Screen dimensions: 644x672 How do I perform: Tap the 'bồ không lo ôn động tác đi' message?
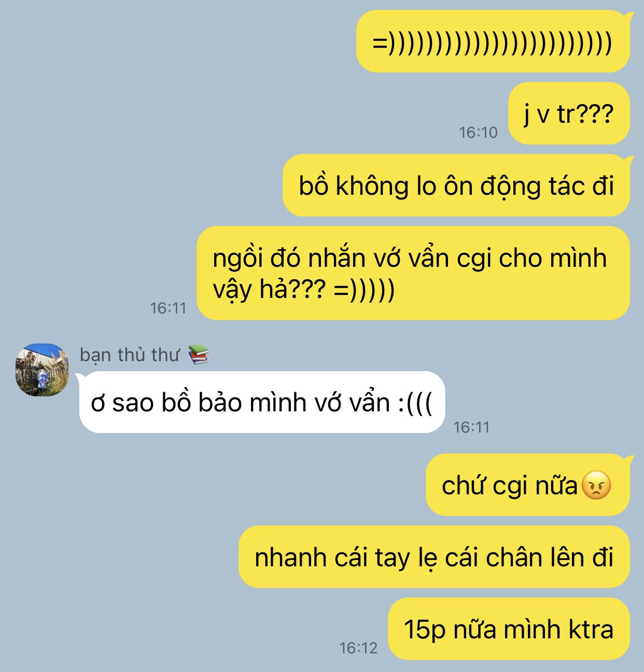point(456,185)
